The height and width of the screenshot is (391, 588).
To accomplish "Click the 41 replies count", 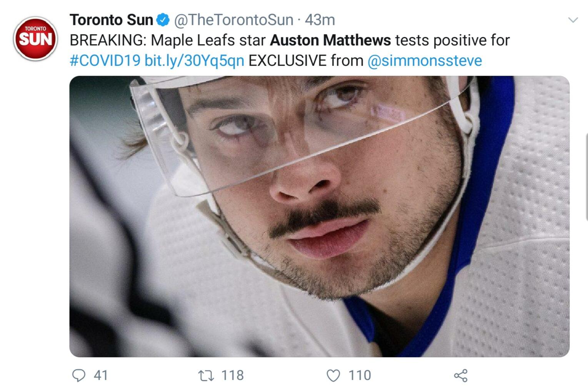I will point(101,375).
